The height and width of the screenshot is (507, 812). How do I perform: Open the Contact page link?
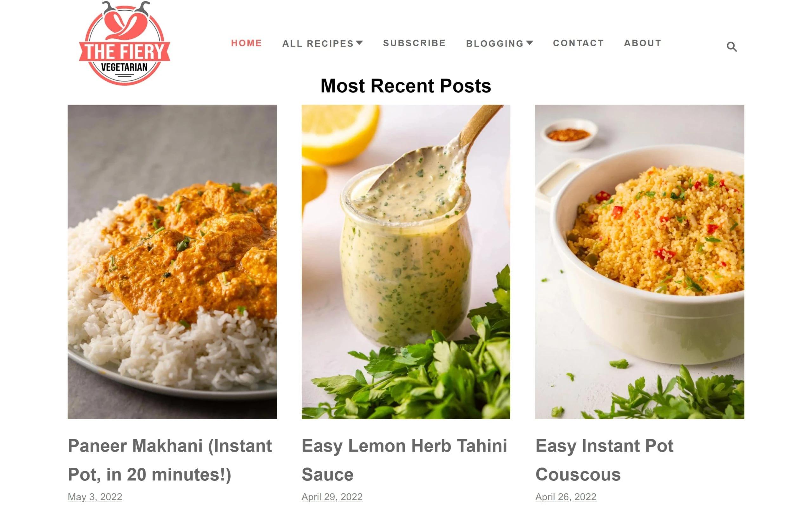tap(579, 43)
